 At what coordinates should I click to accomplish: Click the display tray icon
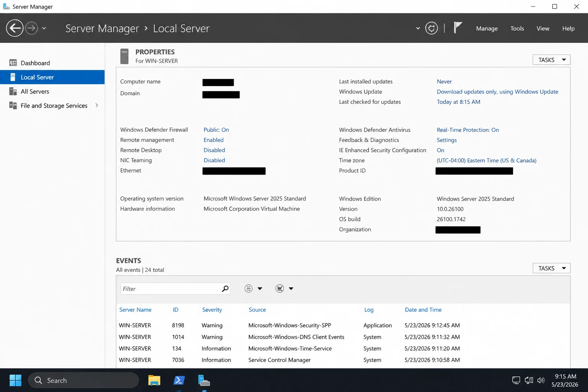516,380
